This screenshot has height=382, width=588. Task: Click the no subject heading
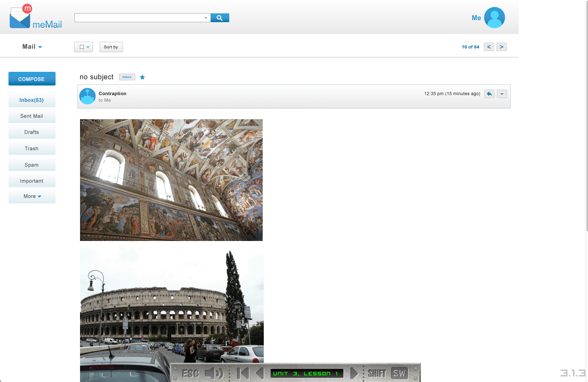coord(97,77)
